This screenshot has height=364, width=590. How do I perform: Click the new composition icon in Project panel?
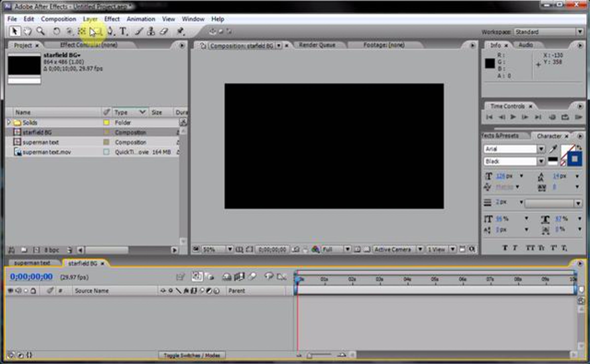click(x=36, y=250)
